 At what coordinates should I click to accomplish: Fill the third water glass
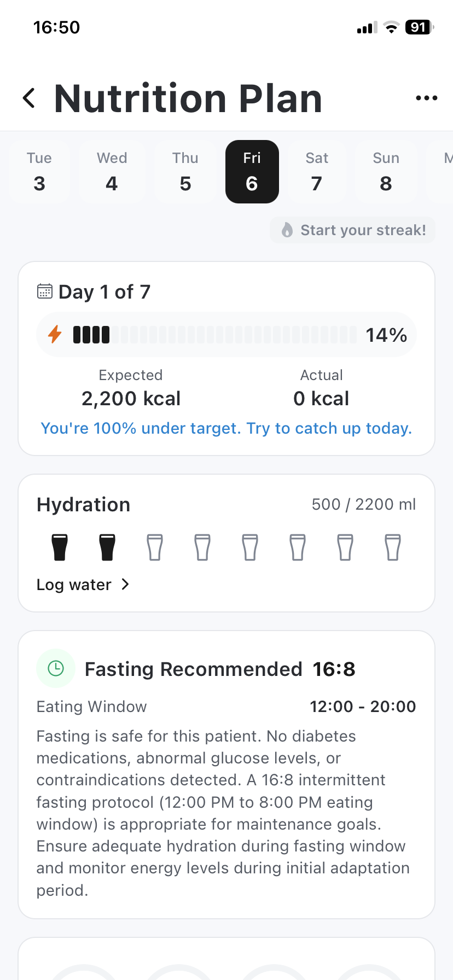tap(155, 547)
